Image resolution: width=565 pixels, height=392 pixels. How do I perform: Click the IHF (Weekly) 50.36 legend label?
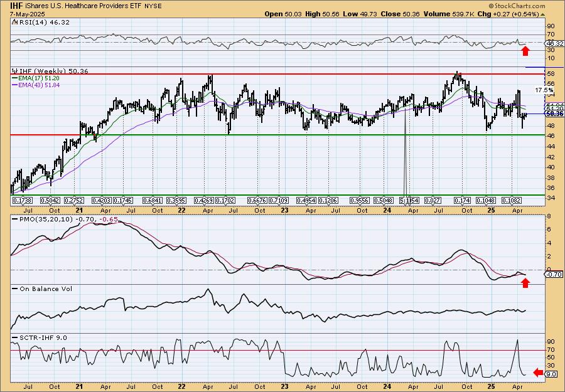53,72
